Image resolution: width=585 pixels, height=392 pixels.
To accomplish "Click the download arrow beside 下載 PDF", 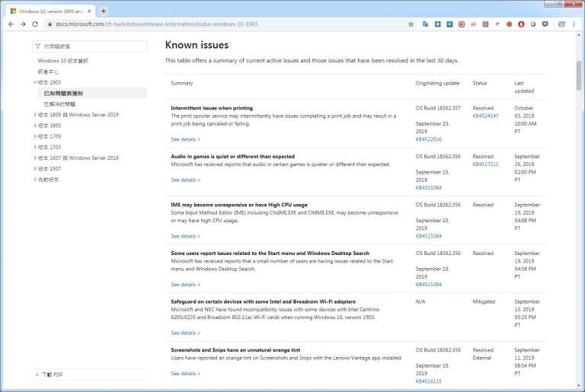I will coord(37,374).
